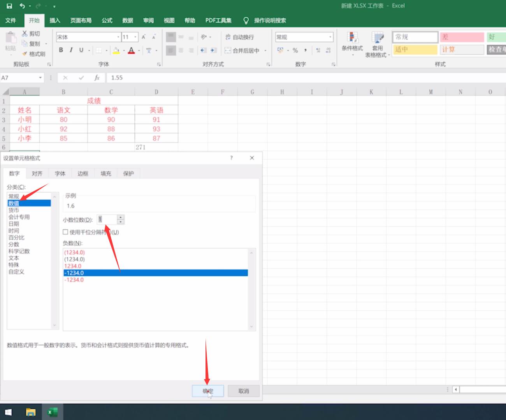Switch to the Insert (插入) ribbon tab
The height and width of the screenshot is (420, 506).
[x=55, y=20]
